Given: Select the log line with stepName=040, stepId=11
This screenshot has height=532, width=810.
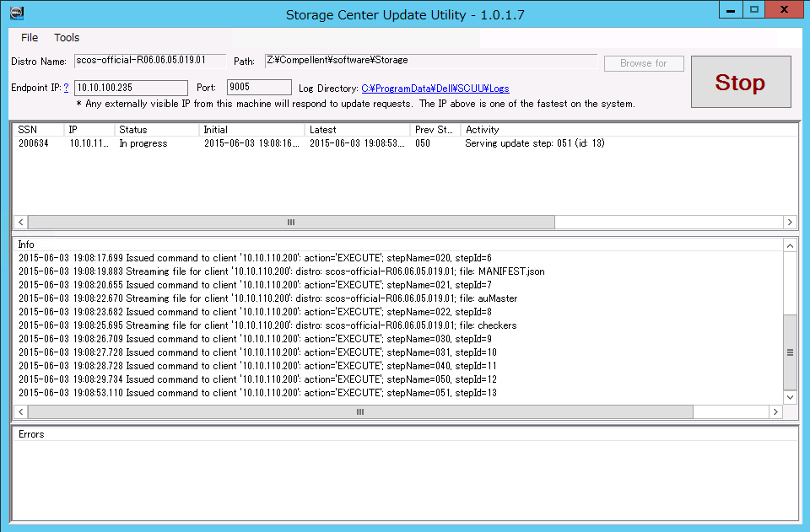Looking at the screenshot, I should [258, 366].
